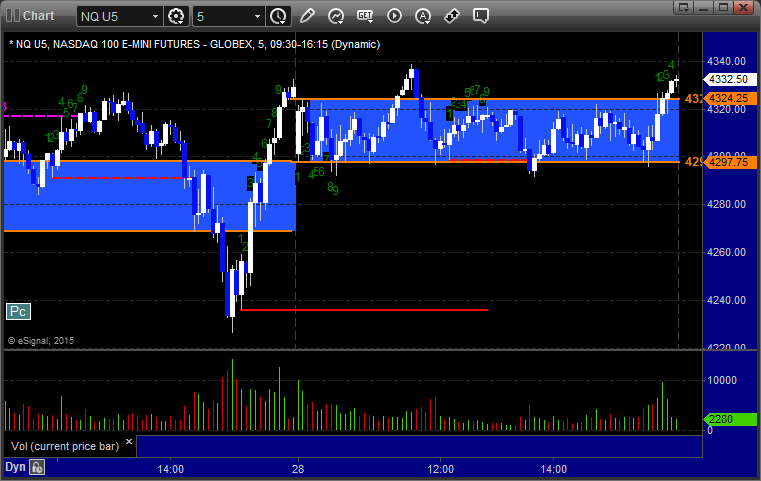
Task: Close the Vol (current price bar) tab
Action: tap(129, 442)
